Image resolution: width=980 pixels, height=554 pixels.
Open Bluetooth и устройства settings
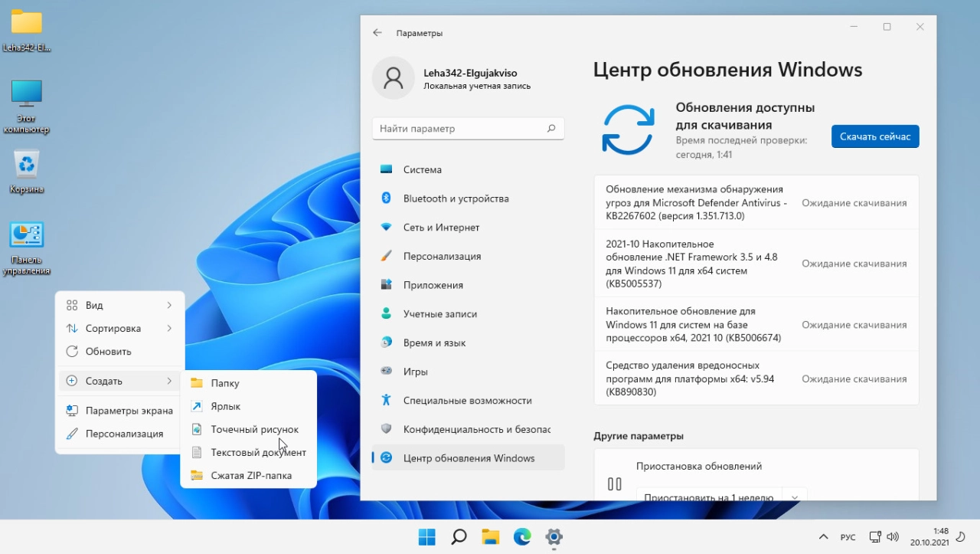coord(468,198)
